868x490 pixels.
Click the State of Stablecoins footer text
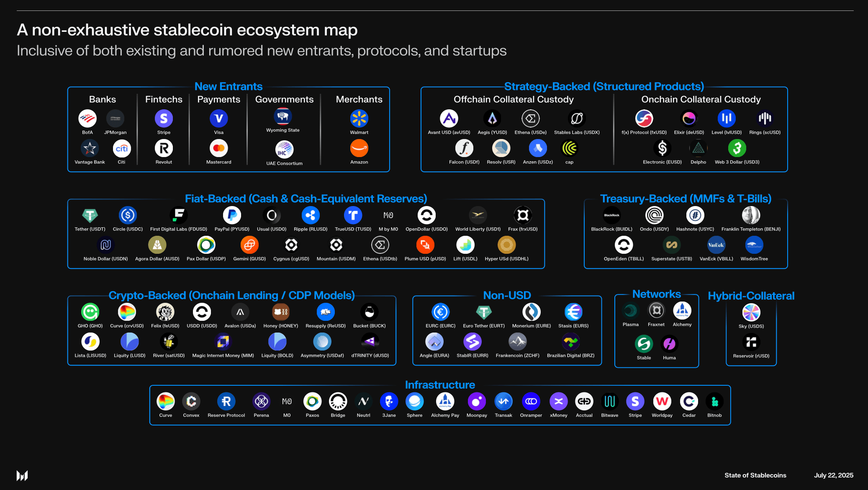755,475
